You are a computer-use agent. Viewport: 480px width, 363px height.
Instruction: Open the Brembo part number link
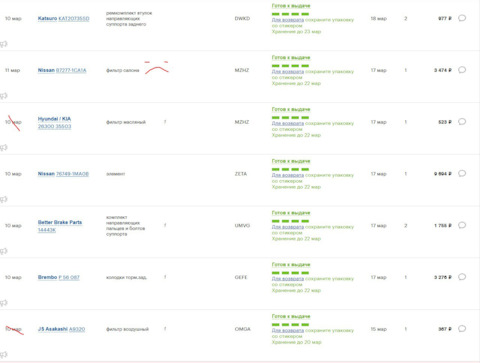click(x=69, y=277)
